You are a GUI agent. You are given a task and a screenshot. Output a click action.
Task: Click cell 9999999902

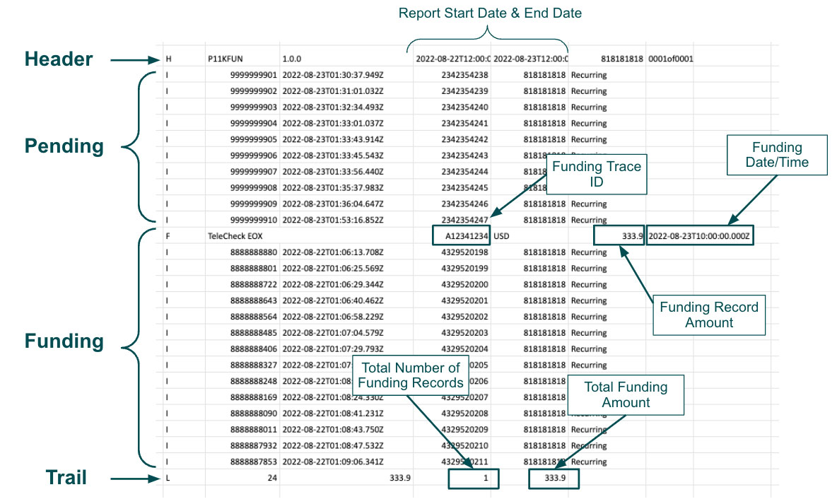tap(254, 90)
